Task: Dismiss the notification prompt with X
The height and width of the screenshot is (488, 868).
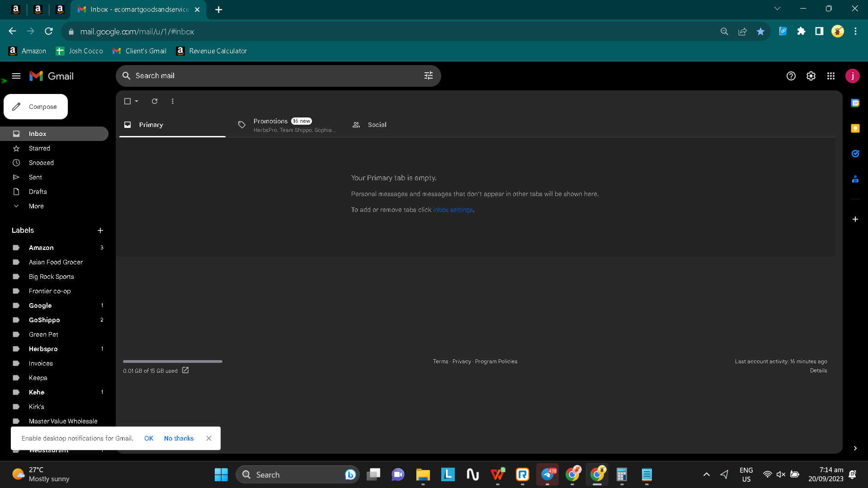Action: (209, 438)
